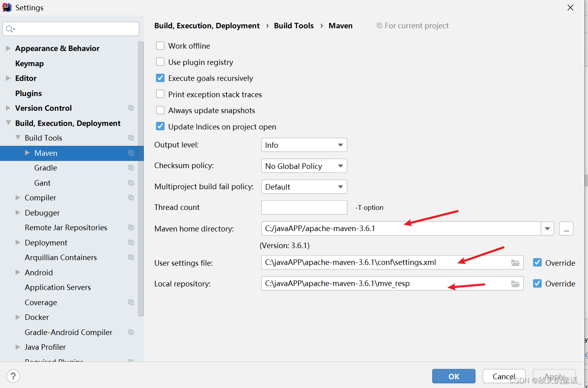
Task: Click project-level icon beside Coverage
Action: (x=131, y=302)
